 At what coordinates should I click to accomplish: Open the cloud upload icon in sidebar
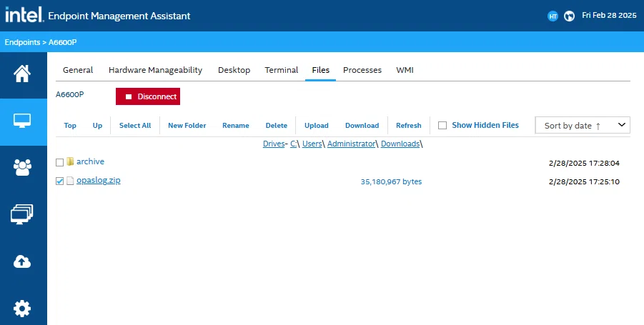[22, 261]
